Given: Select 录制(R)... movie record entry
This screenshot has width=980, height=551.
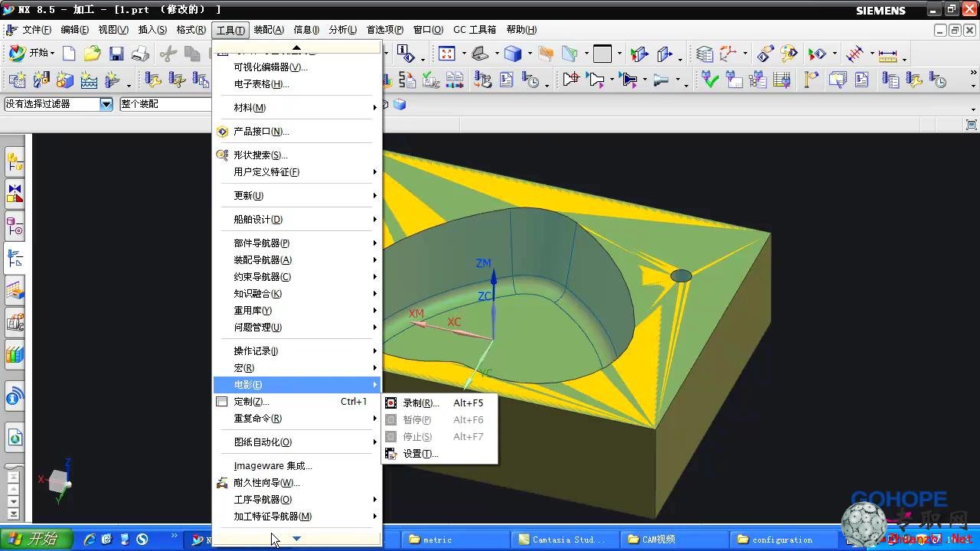Looking at the screenshot, I should pyautogui.click(x=439, y=403).
